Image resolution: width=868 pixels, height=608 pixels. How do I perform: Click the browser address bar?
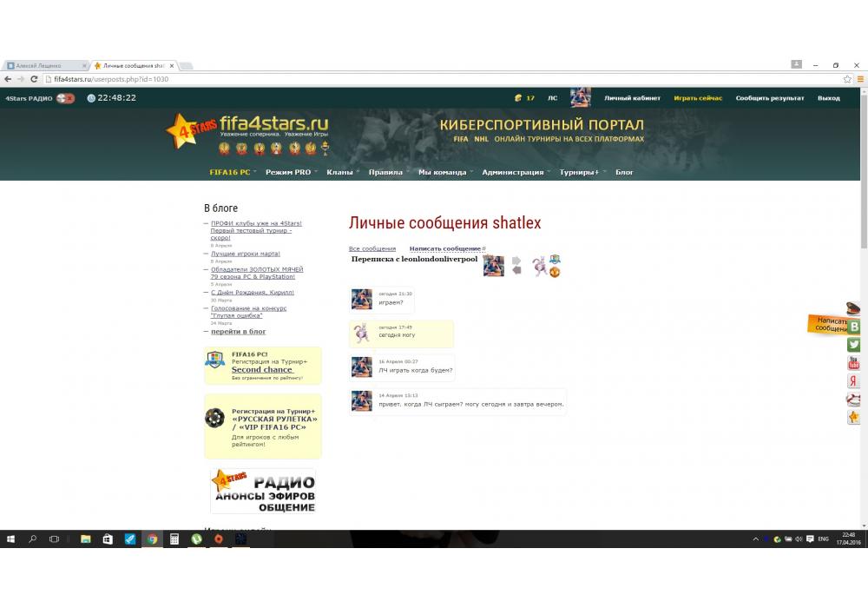[434, 79]
